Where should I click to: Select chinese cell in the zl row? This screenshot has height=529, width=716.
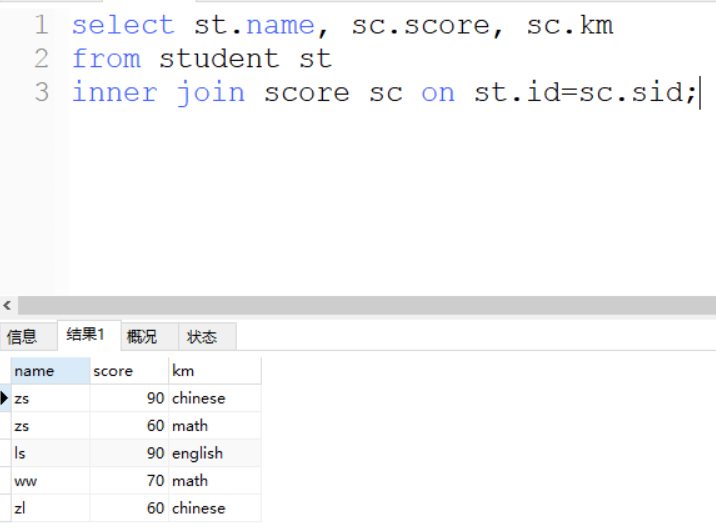point(215,508)
